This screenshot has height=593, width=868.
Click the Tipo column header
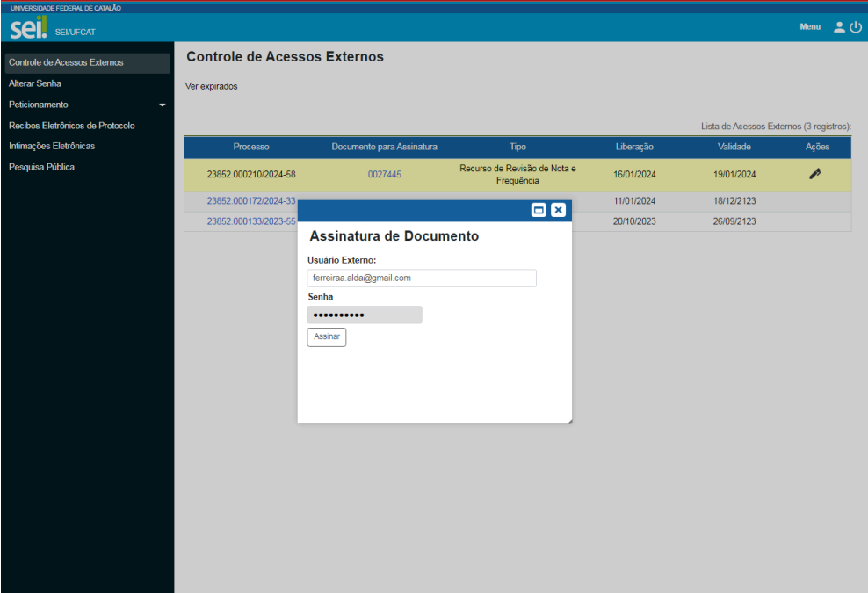pyautogui.click(x=517, y=147)
